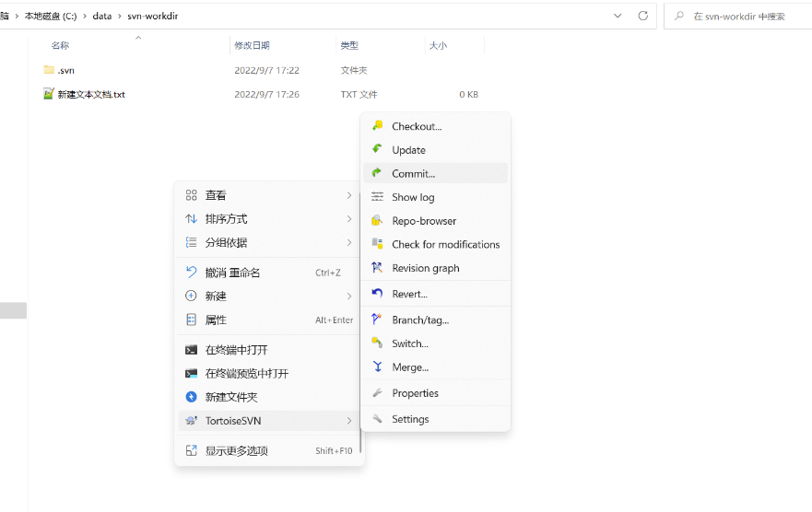Image resolution: width=812 pixels, height=512 pixels.
Task: Click the Repo-browser icon
Action: [377, 220]
